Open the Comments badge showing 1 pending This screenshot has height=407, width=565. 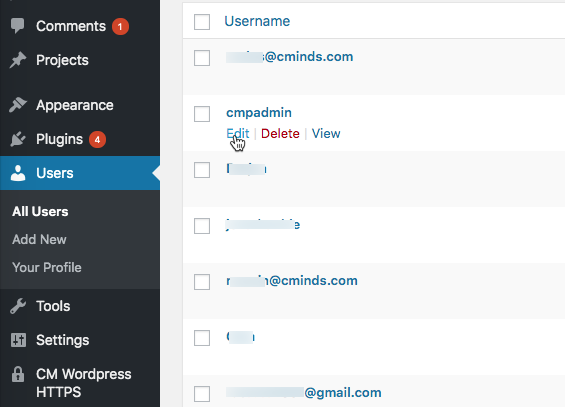click(120, 26)
